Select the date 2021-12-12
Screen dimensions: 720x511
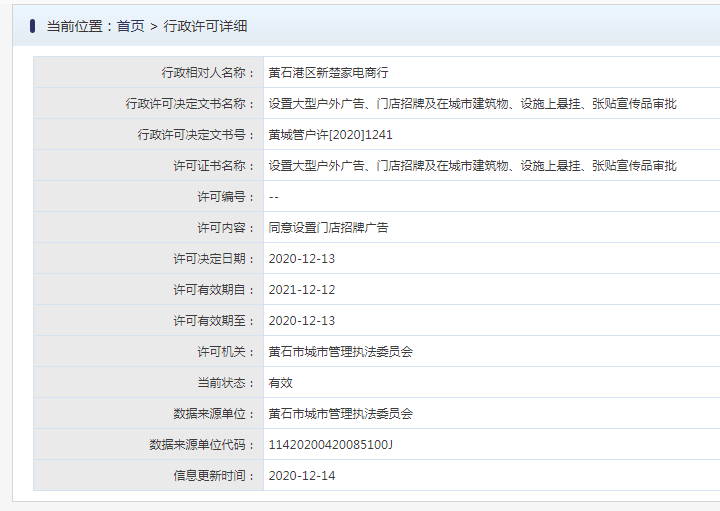[302, 290]
